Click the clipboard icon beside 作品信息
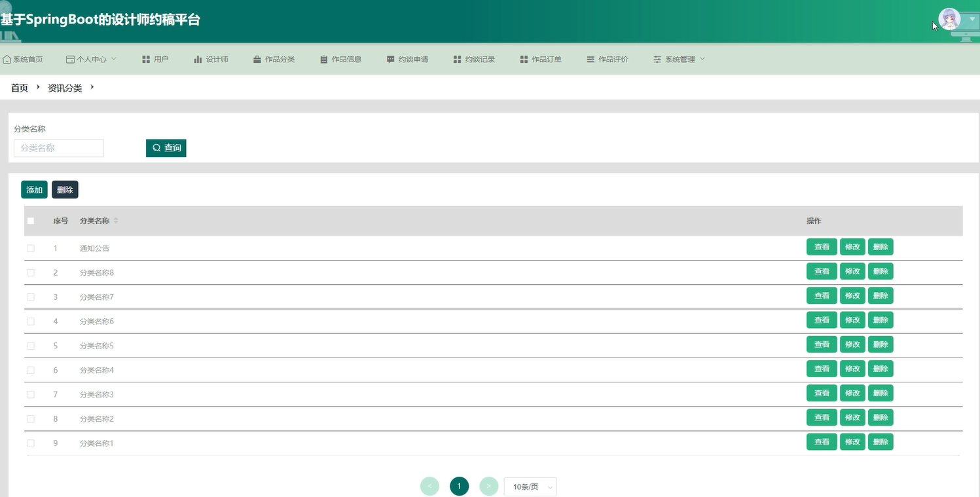The height and width of the screenshot is (497, 980). pos(323,60)
